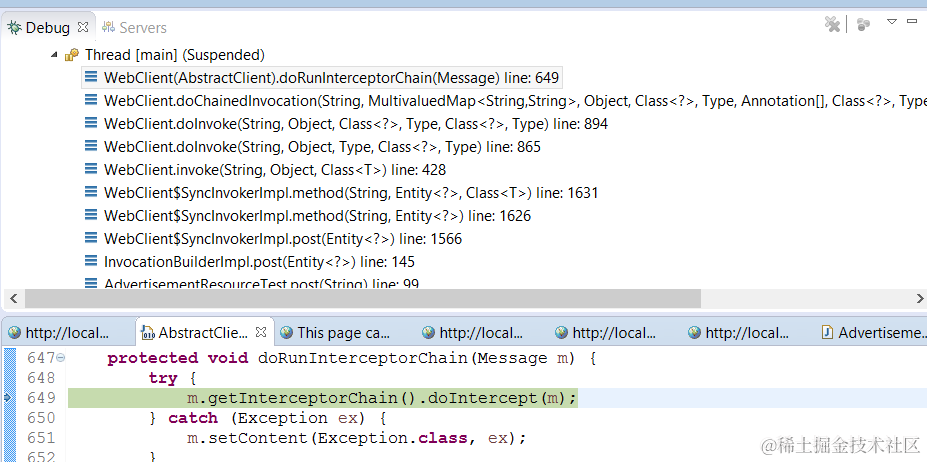Select Thread [main] (Suspended) row
The height and width of the screenshot is (462, 927).
174,55
